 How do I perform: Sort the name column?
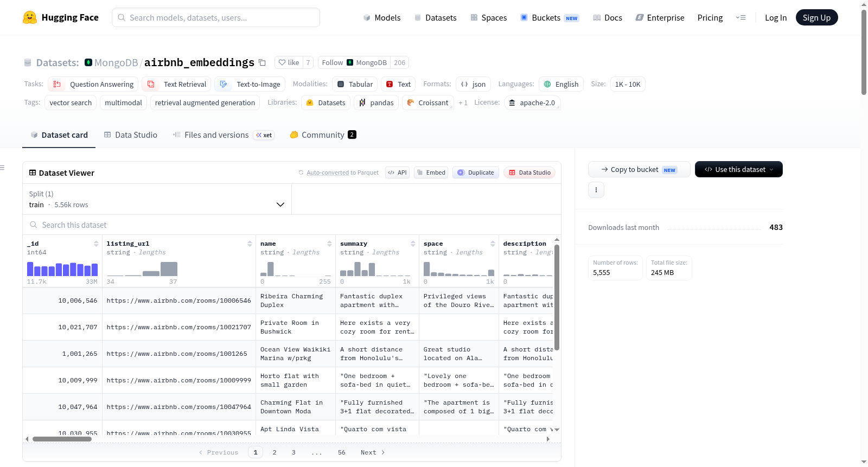coord(329,244)
